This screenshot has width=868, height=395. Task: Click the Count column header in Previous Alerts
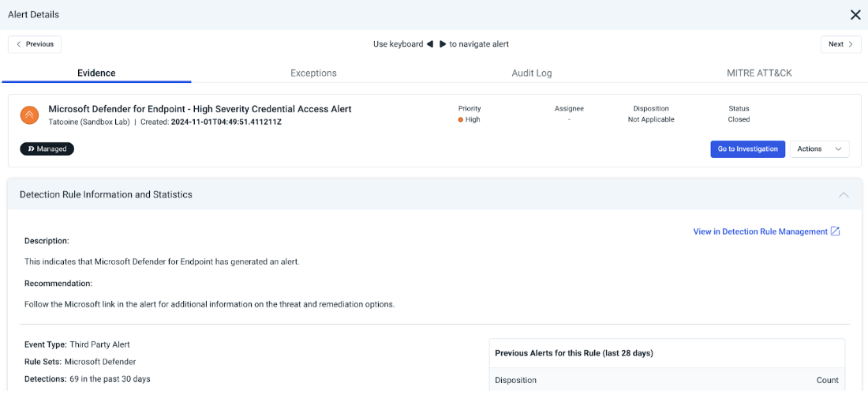pos(827,380)
